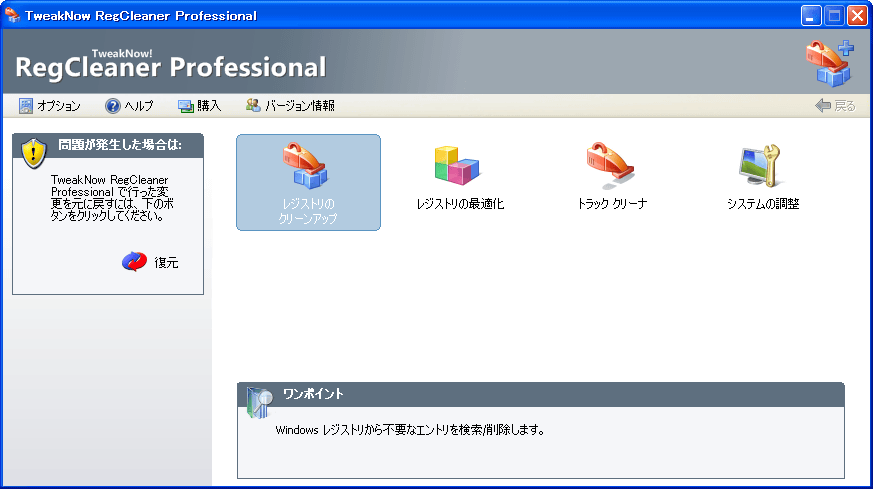Open レジストリのクリーンアップ registry cleanup
This screenshot has width=873, height=489.
pyautogui.click(x=308, y=182)
